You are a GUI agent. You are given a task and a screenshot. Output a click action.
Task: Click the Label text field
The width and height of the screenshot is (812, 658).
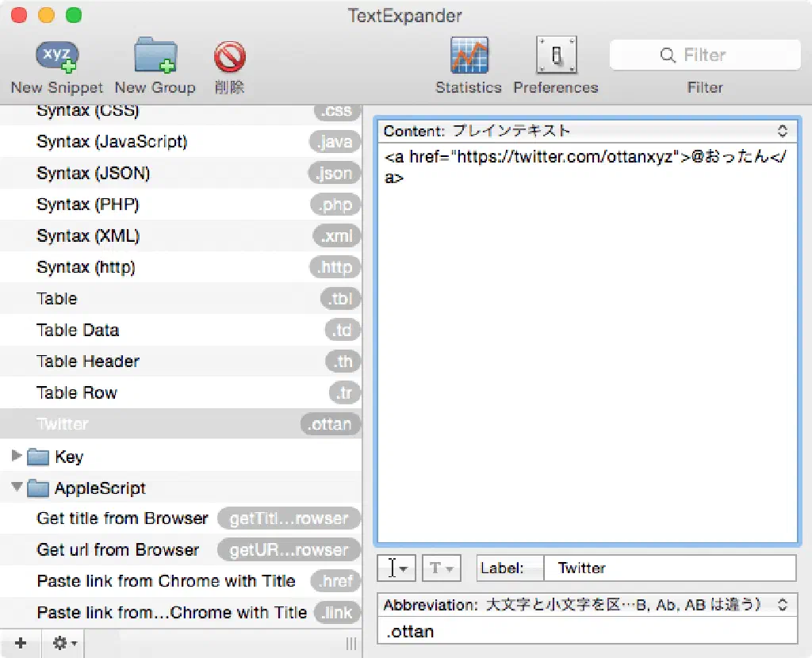(x=668, y=568)
